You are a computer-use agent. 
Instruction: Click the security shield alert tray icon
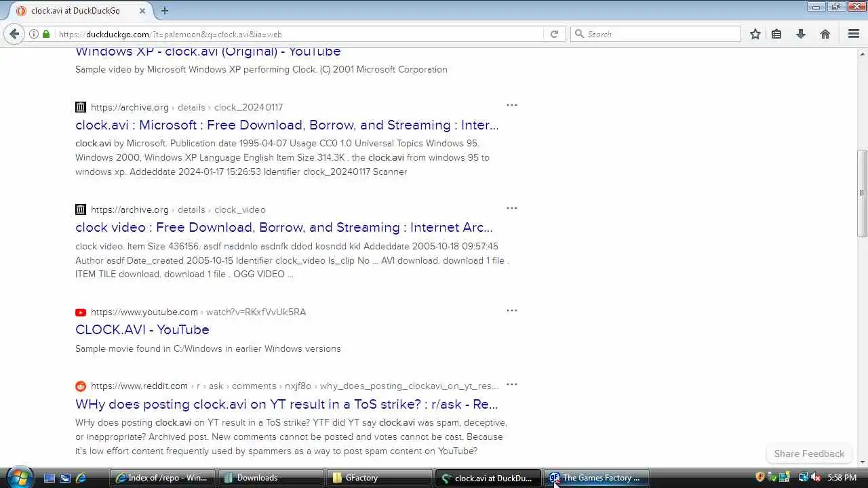(760, 478)
